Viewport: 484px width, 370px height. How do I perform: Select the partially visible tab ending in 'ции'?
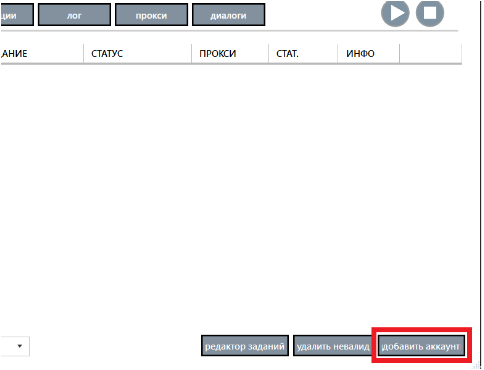(x=17, y=15)
